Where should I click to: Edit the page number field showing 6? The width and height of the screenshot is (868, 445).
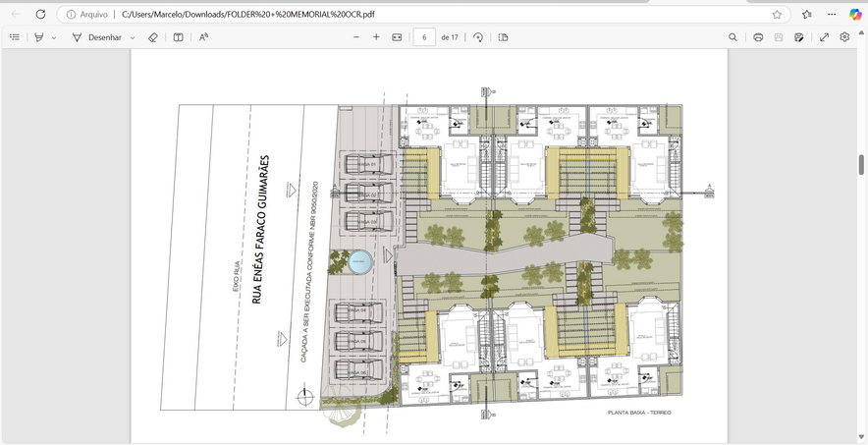[x=424, y=37]
